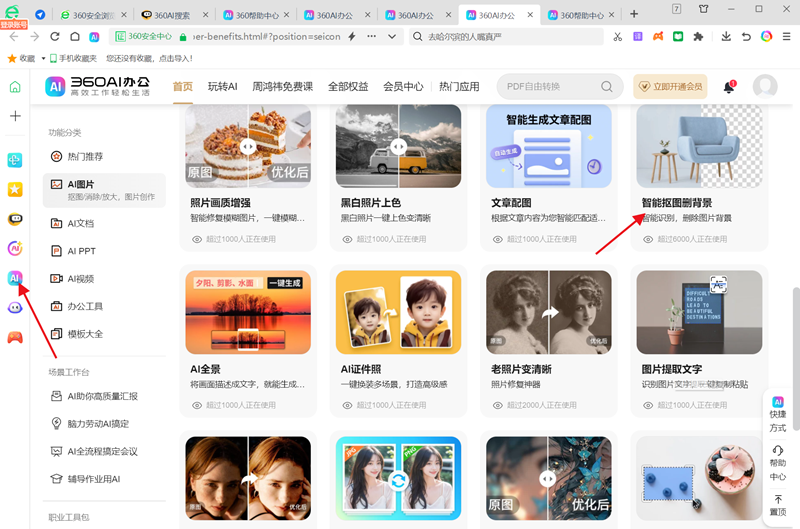Open 热门应用 navigation item
Image resolution: width=800 pixels, height=529 pixels.
459,87
